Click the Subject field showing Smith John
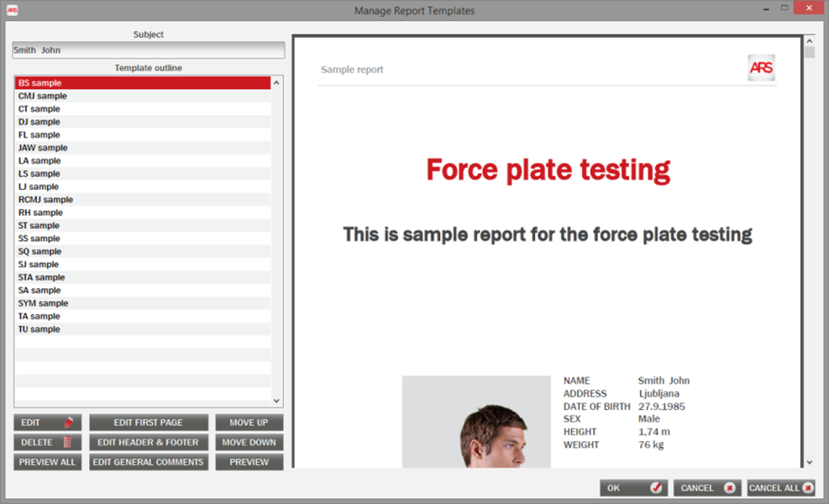The height and width of the screenshot is (504, 829). tap(148, 50)
